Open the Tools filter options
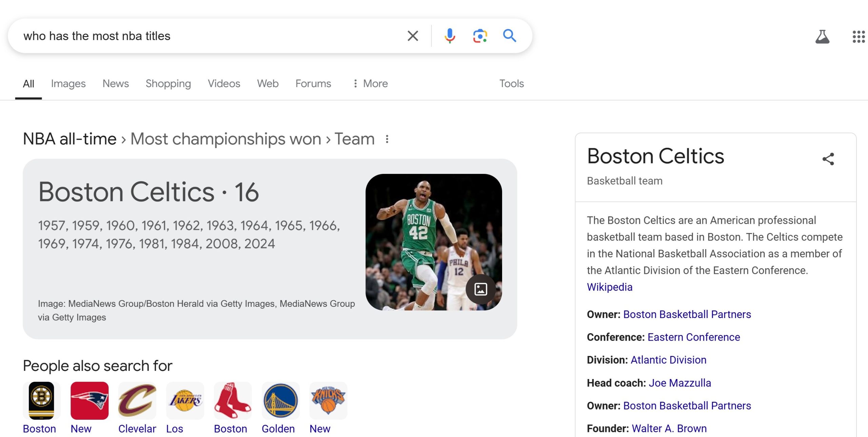Image resolution: width=868 pixels, height=437 pixels. point(511,83)
